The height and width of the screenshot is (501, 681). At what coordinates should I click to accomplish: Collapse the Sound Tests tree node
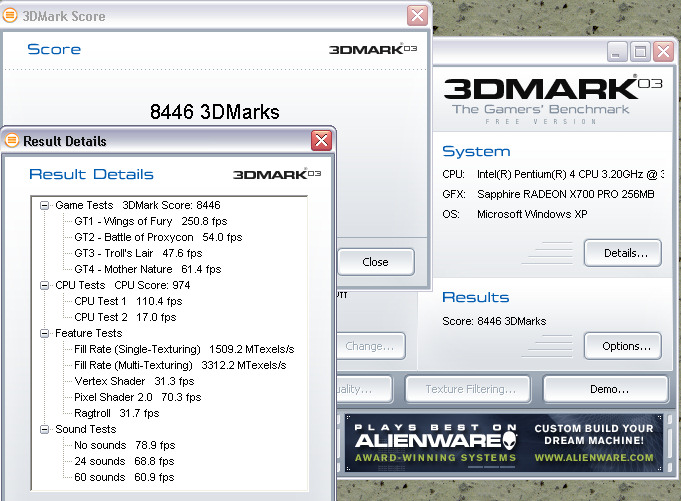pyautogui.click(x=44, y=429)
